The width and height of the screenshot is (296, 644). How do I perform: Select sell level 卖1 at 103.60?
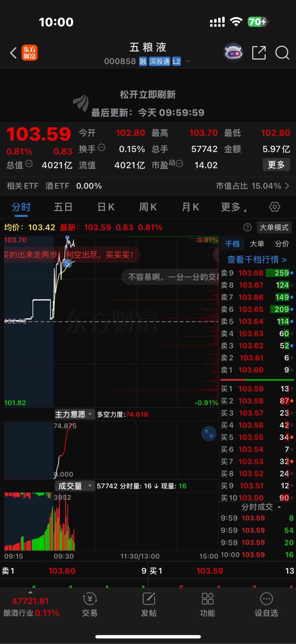(x=257, y=370)
